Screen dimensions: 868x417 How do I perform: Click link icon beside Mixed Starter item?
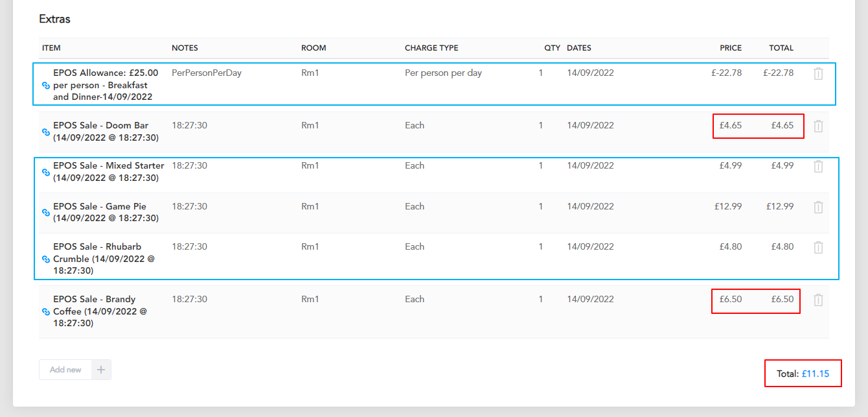click(46, 172)
